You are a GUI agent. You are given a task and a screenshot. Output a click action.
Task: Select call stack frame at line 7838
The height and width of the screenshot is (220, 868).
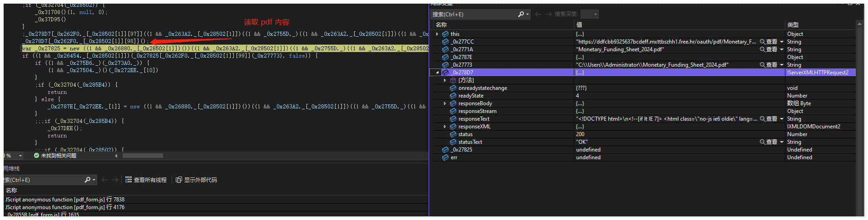pos(65,200)
